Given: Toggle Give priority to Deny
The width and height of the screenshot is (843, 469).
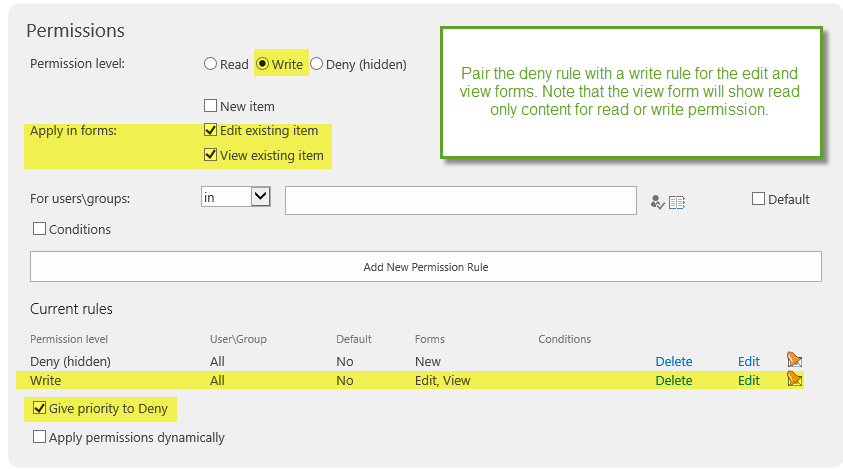Looking at the screenshot, I should click(x=39, y=408).
